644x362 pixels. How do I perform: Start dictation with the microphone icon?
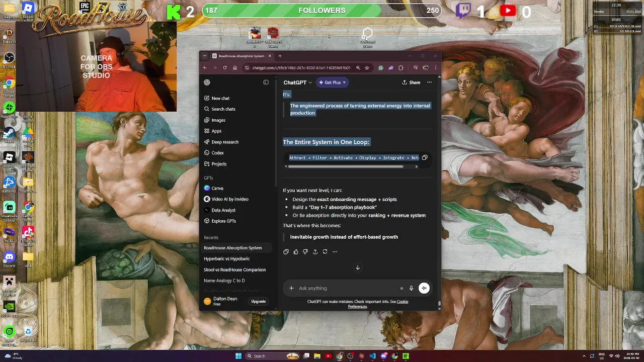pos(411,288)
